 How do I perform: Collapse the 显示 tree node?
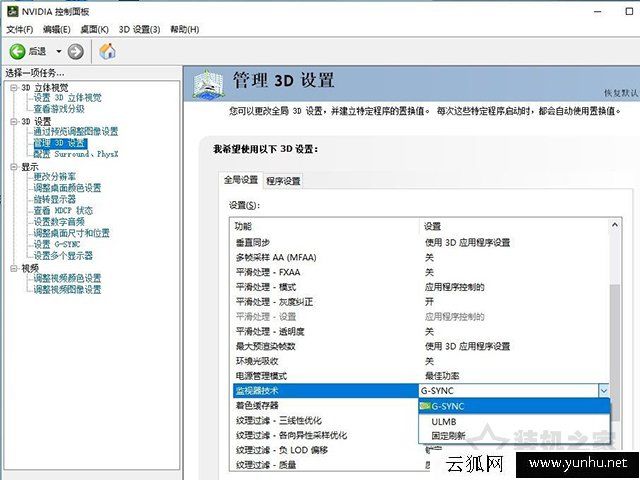coord(14,167)
